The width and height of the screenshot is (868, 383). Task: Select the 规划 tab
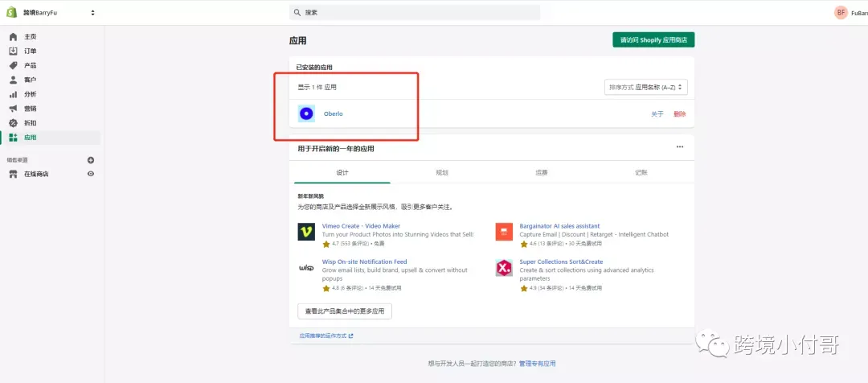[x=442, y=172]
